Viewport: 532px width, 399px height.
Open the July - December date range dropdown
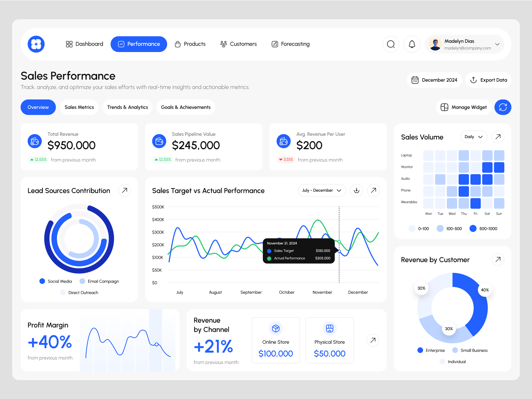(322, 190)
